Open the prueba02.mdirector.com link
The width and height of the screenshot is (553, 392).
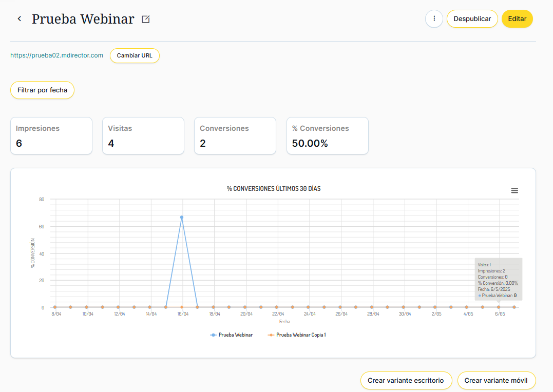pos(56,55)
